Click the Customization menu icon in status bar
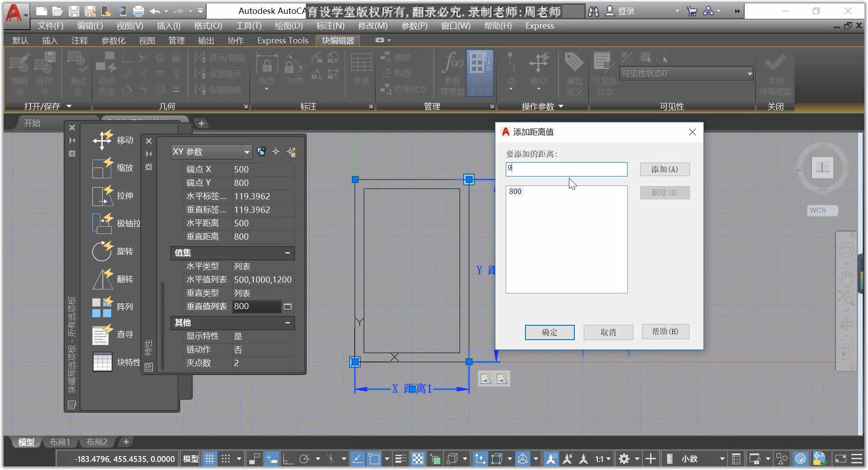 point(857,459)
